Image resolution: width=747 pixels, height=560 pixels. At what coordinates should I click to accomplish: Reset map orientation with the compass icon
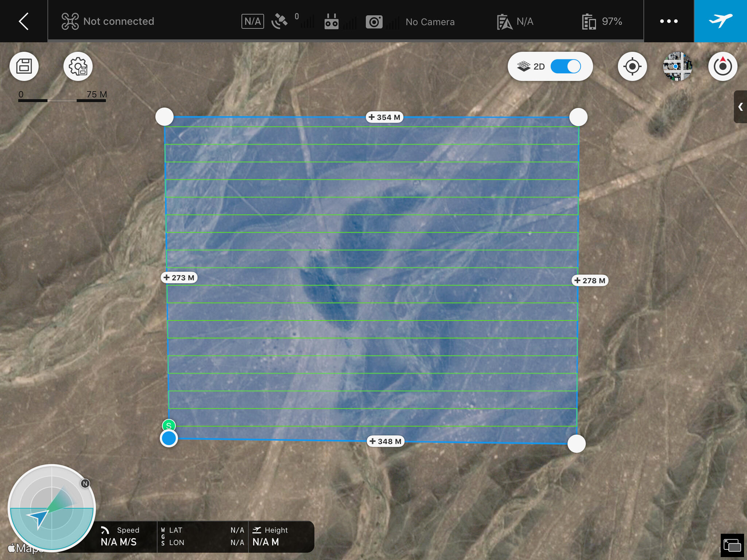pos(723,66)
